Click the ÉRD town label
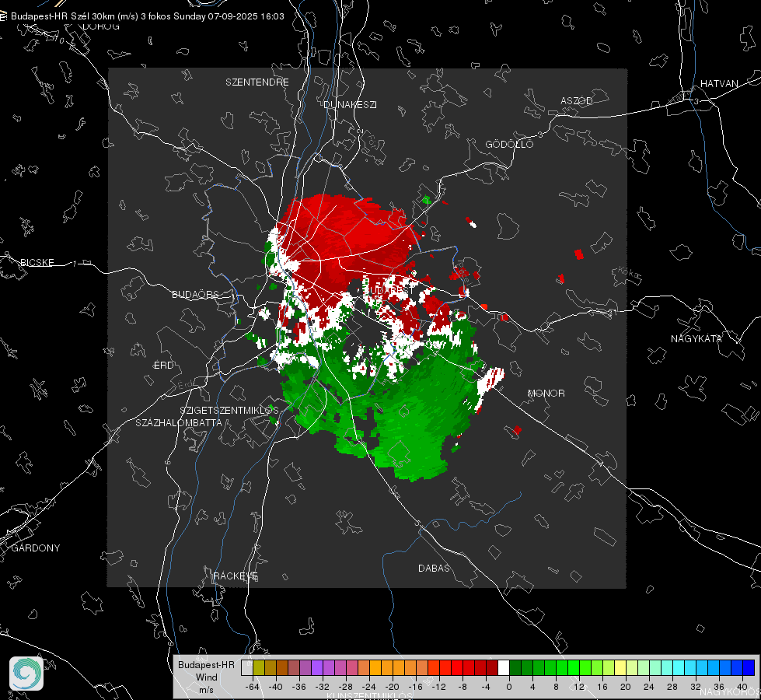The height and width of the screenshot is (700, 761). point(163,366)
